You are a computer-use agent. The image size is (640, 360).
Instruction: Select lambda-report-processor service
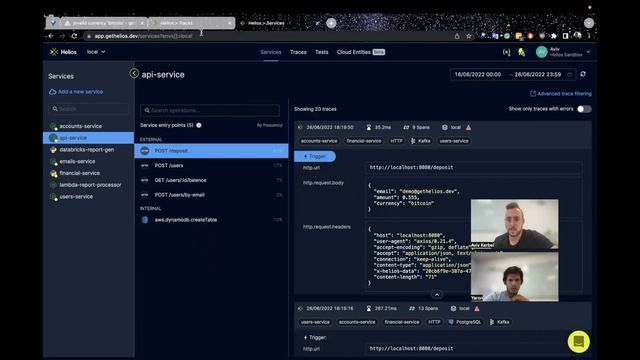pyautogui.click(x=90, y=185)
